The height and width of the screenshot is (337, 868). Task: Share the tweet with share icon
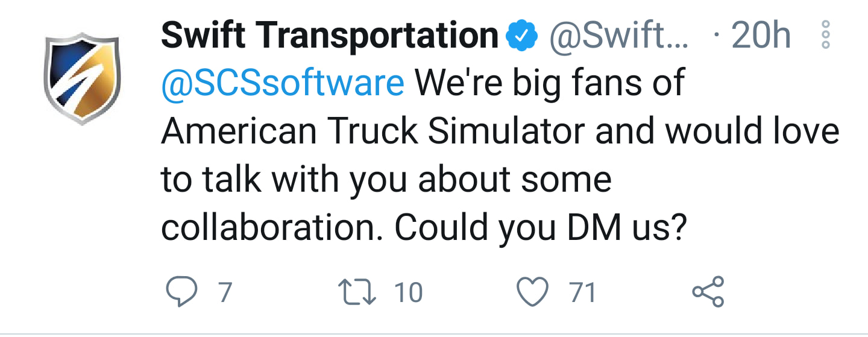708,292
